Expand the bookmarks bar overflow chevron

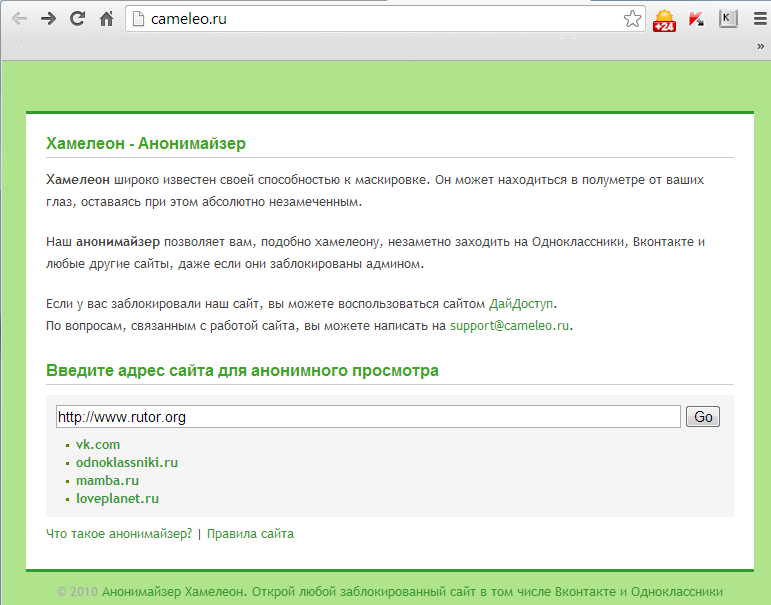click(761, 46)
